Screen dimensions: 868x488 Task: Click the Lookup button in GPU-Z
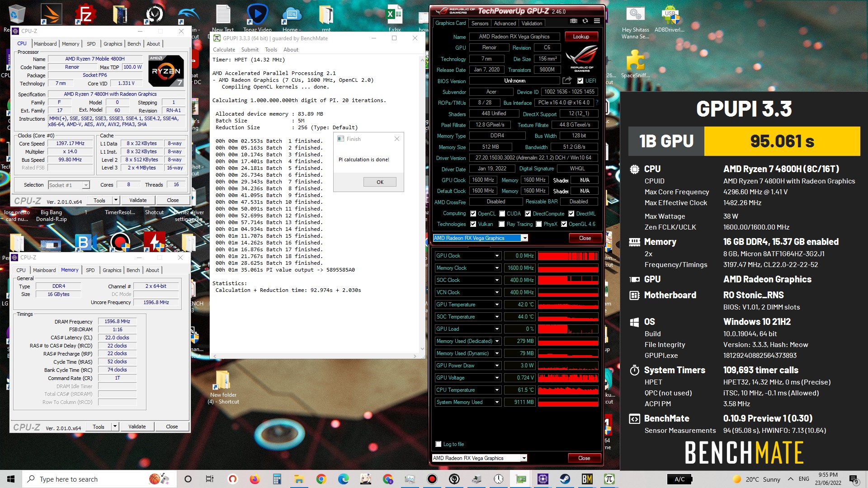click(x=581, y=37)
